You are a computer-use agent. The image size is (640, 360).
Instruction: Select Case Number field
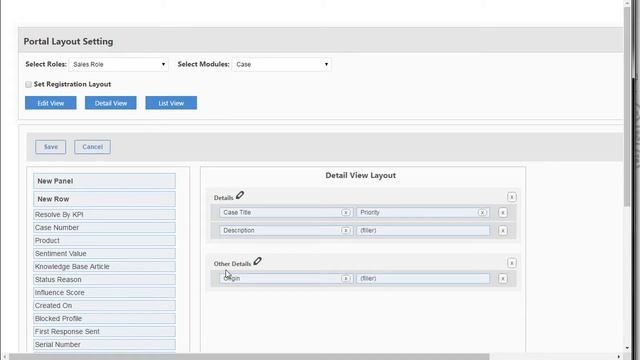[104, 228]
